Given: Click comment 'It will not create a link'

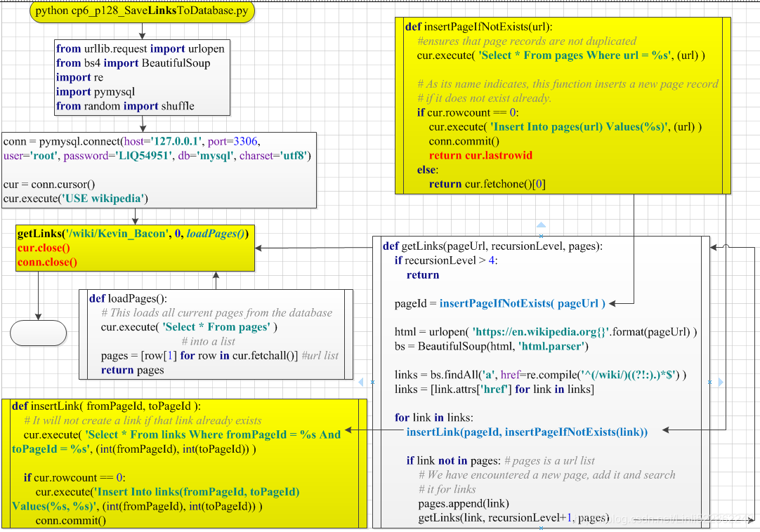Looking at the screenshot, I should (143, 420).
